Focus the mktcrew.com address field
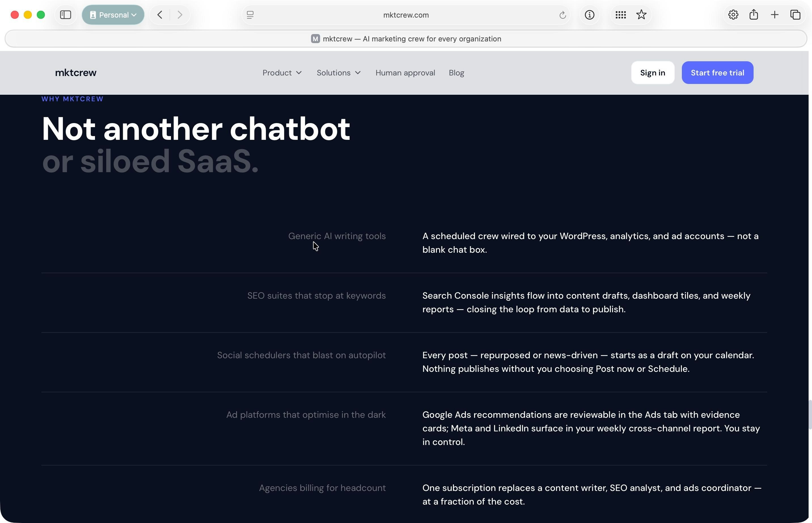This screenshot has width=812, height=523. pos(406,15)
